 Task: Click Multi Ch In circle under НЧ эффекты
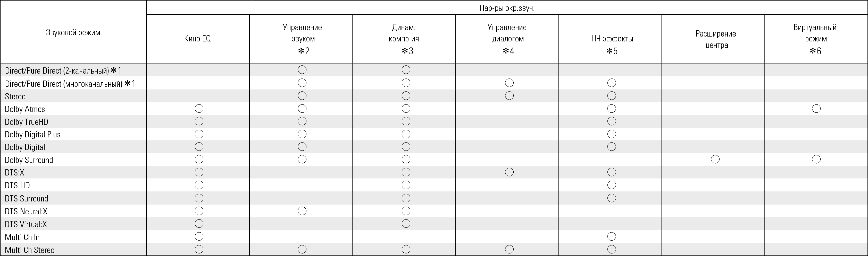click(x=612, y=236)
